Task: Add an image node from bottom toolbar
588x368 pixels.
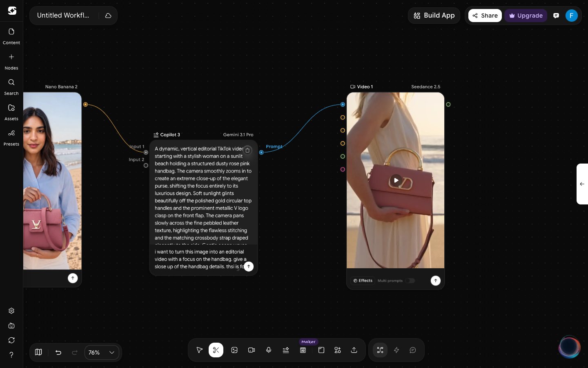Action: [x=234, y=350]
